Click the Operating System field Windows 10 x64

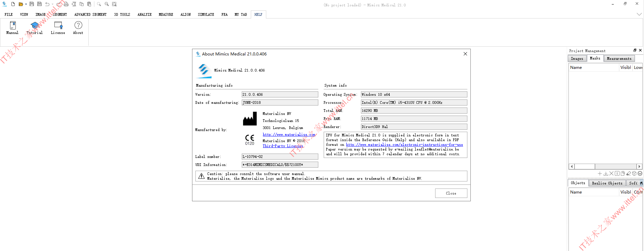(x=414, y=95)
